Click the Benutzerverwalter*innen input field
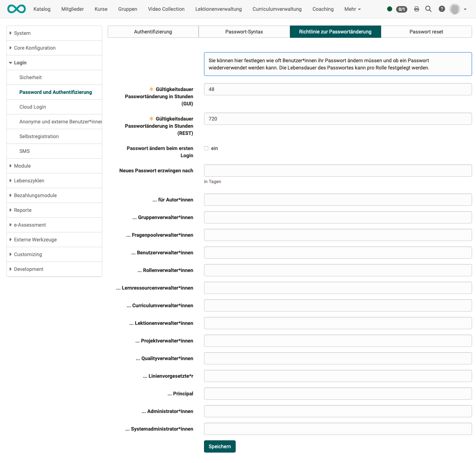This screenshot has height=463, width=476. pyautogui.click(x=338, y=253)
